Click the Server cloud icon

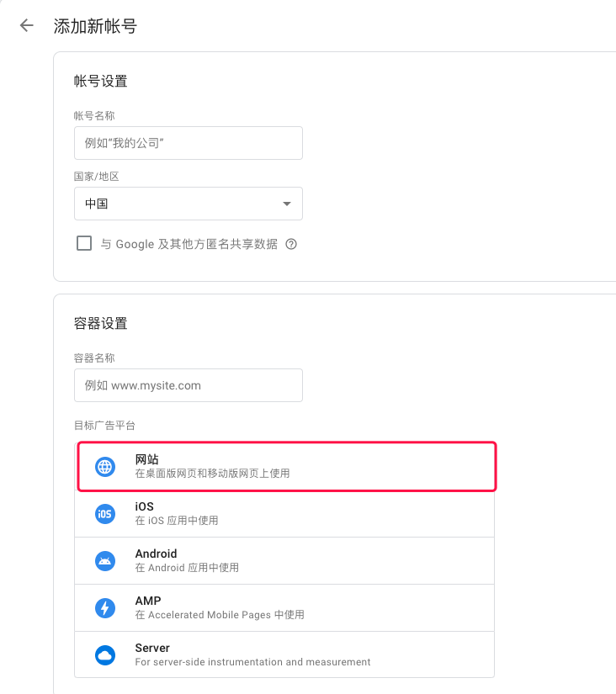[x=105, y=655]
